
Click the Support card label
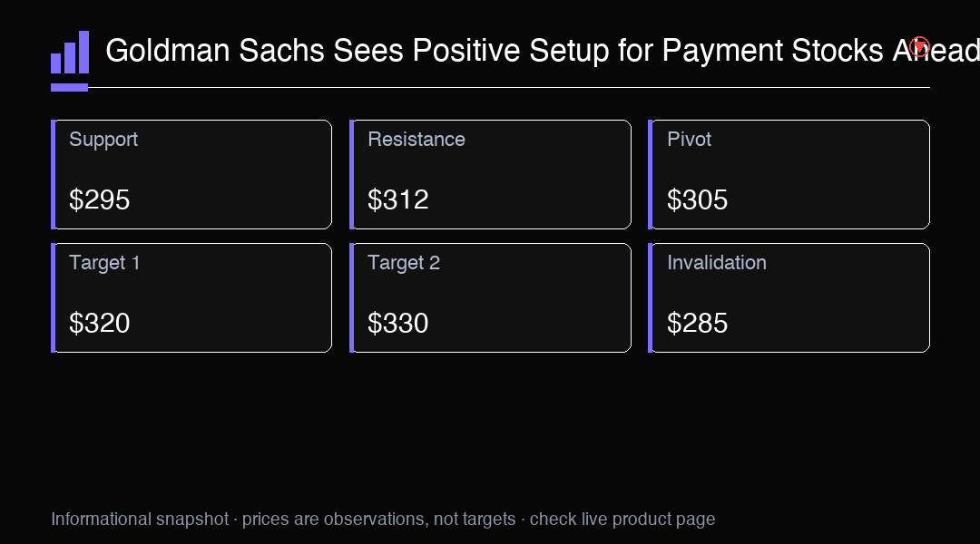click(103, 140)
